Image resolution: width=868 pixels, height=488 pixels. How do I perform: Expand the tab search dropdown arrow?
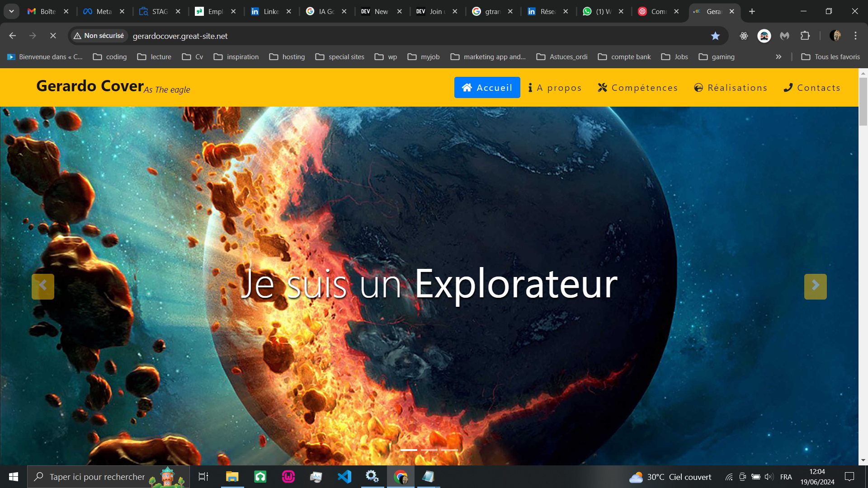11,11
